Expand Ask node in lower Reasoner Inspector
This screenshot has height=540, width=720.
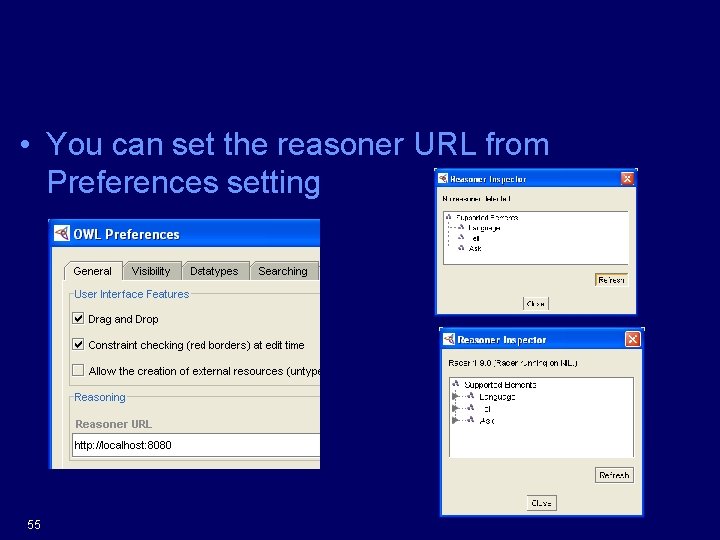tap(455, 420)
